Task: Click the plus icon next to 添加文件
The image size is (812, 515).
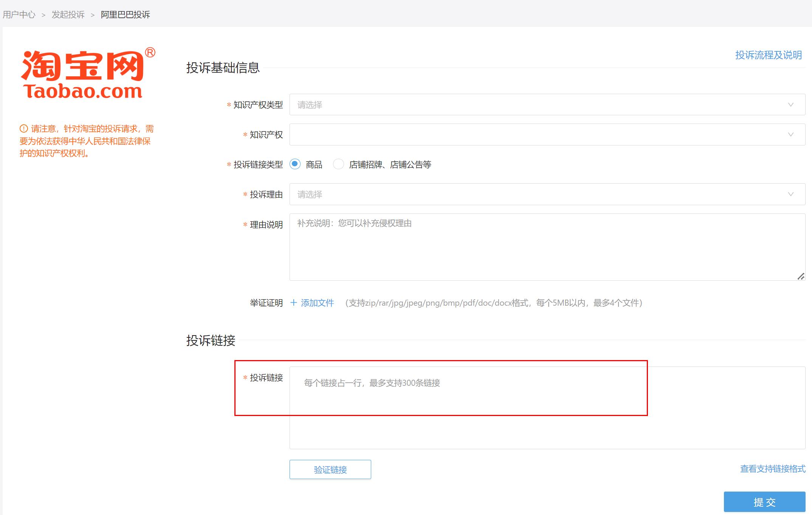Action: pos(293,303)
